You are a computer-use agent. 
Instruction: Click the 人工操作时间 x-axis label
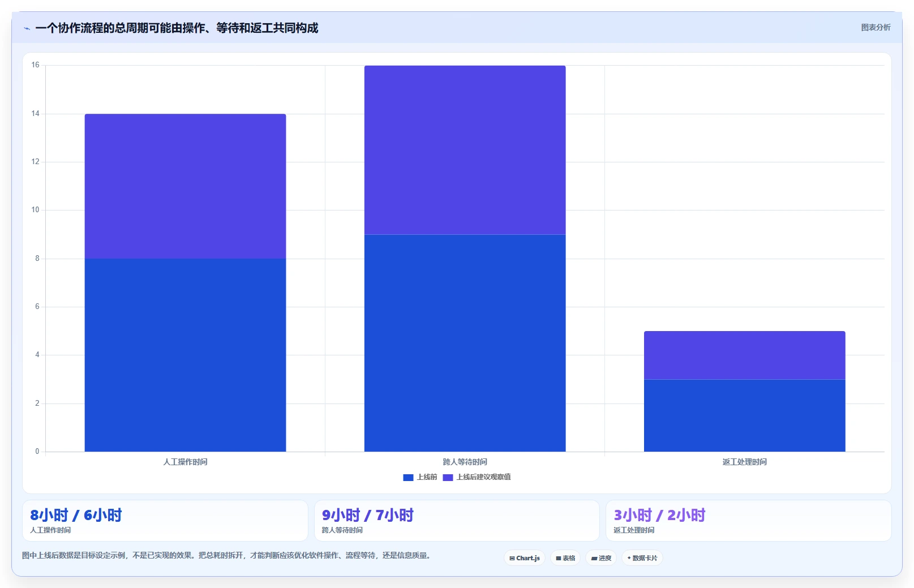[185, 462]
